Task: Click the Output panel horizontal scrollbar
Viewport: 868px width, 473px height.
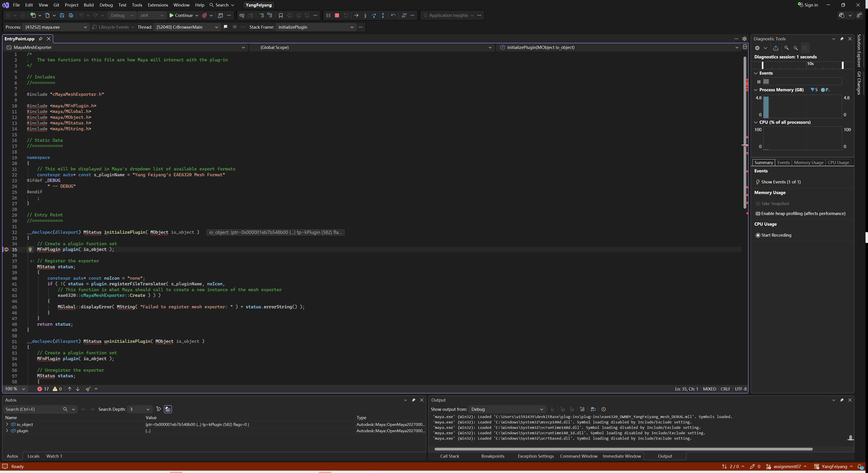Action: tap(623, 449)
